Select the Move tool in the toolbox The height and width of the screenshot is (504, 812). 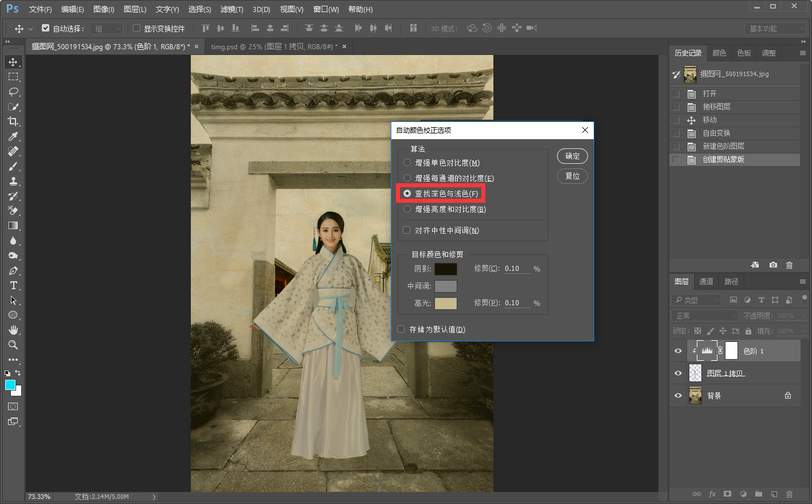pyautogui.click(x=13, y=62)
